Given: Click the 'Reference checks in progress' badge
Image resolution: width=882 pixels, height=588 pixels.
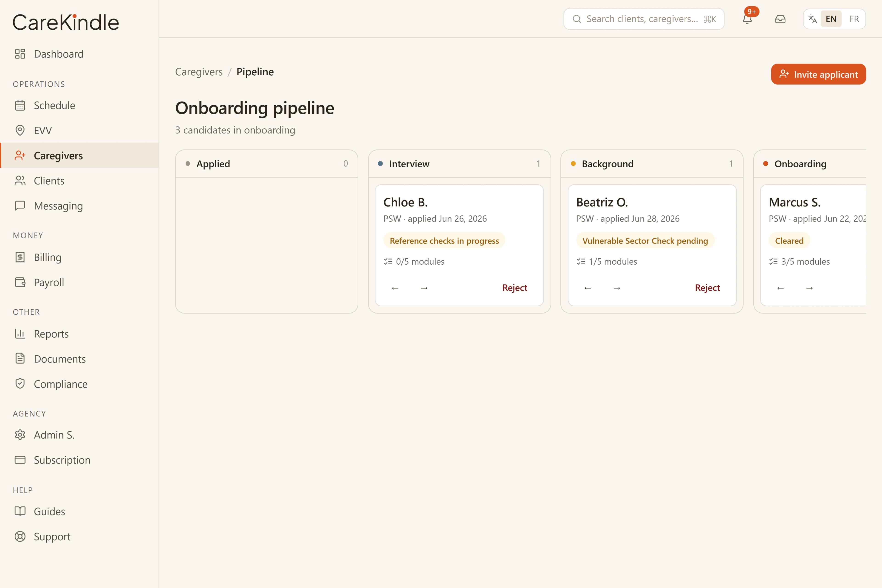Looking at the screenshot, I should tap(444, 241).
